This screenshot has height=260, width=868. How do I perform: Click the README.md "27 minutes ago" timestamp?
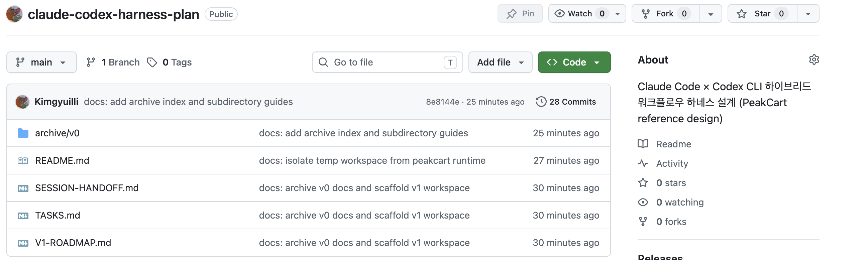pyautogui.click(x=566, y=161)
